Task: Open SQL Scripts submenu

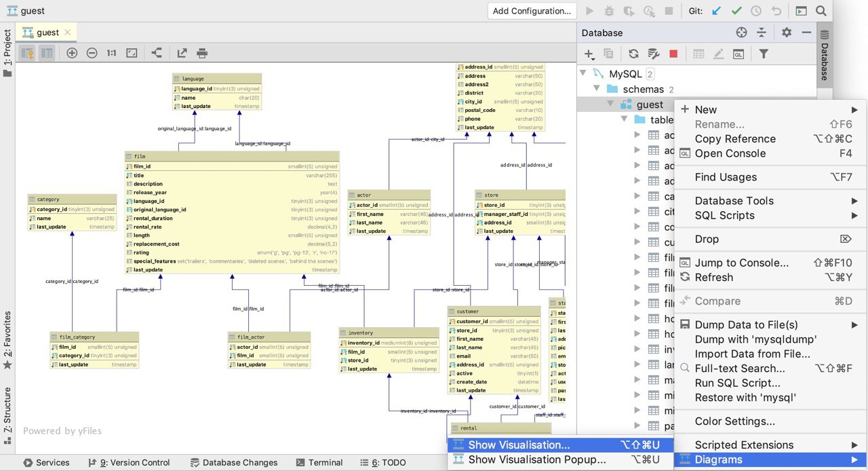Action: click(770, 216)
